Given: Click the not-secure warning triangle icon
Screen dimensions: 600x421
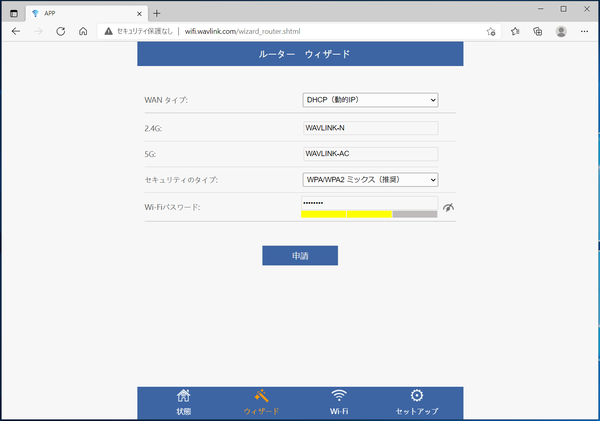Looking at the screenshot, I should (x=109, y=31).
